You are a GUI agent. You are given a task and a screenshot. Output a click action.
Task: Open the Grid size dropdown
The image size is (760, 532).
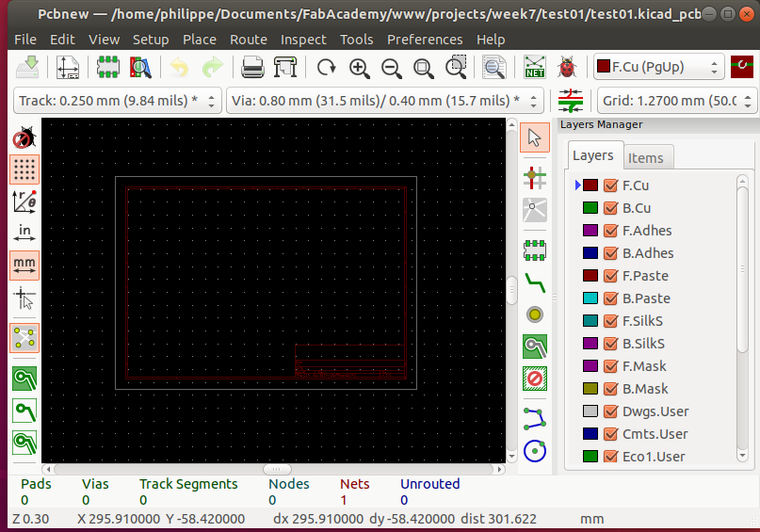point(676,101)
